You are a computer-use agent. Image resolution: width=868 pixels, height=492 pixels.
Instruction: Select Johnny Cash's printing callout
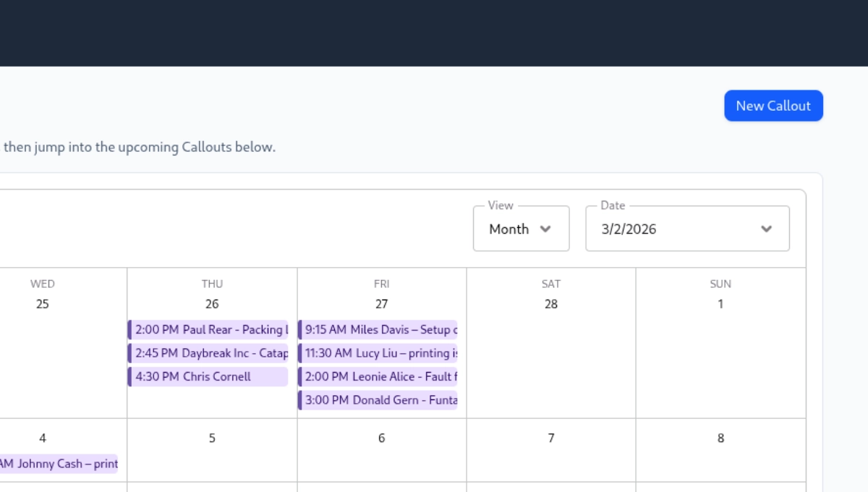click(x=58, y=464)
